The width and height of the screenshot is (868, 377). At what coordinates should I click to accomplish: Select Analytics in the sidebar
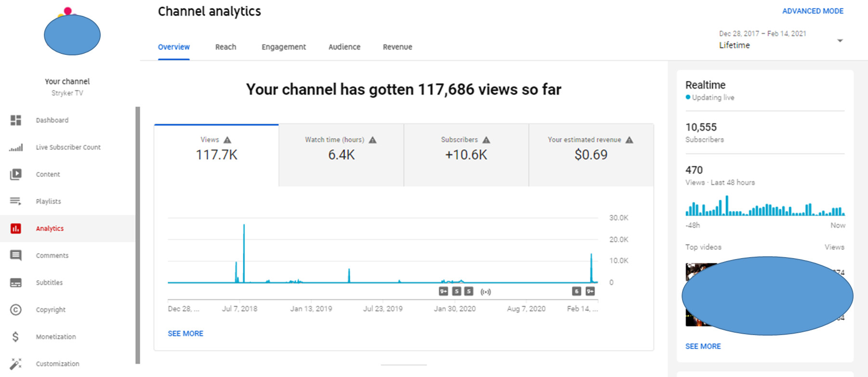50,228
